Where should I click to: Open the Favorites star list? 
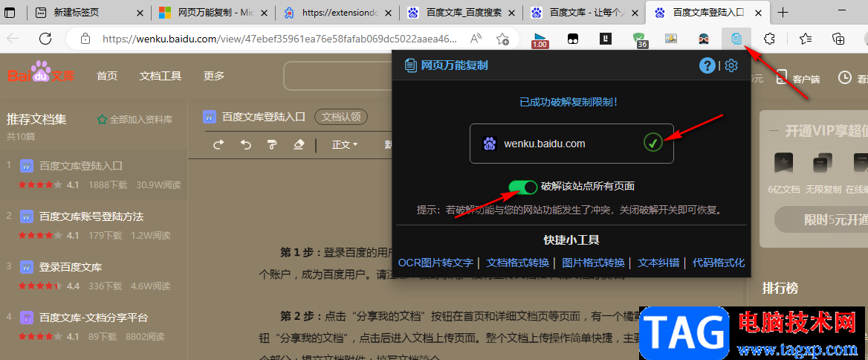(806, 38)
